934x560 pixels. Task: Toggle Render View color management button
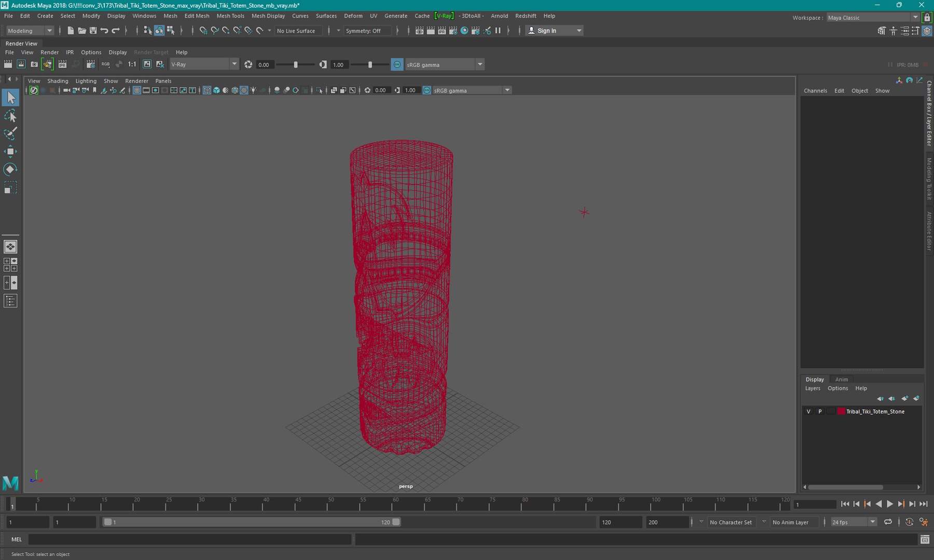tap(397, 65)
